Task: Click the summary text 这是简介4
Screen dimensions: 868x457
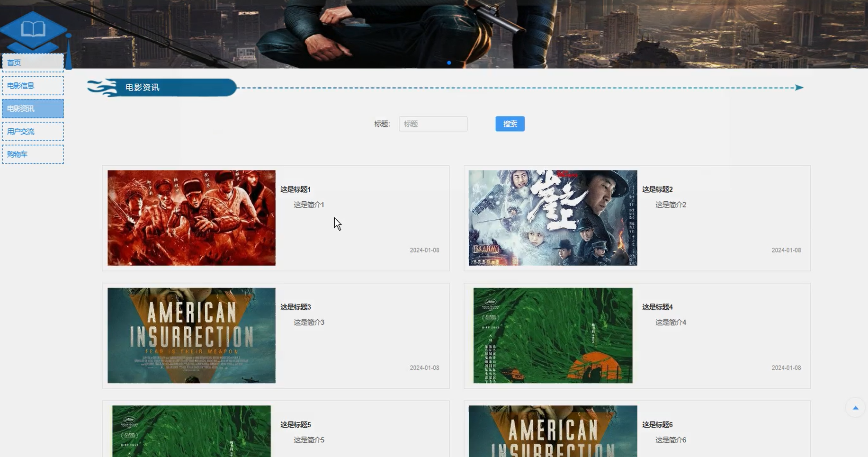Action: (671, 322)
